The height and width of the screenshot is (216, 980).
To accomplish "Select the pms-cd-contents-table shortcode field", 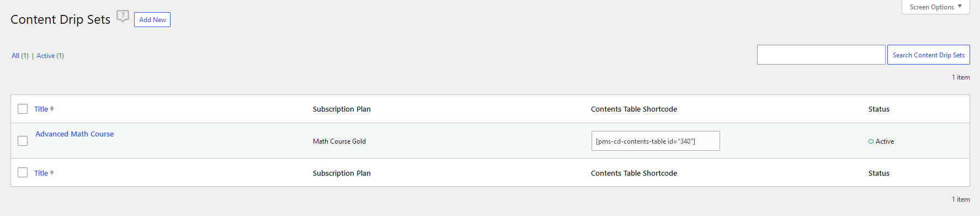I will click(656, 141).
